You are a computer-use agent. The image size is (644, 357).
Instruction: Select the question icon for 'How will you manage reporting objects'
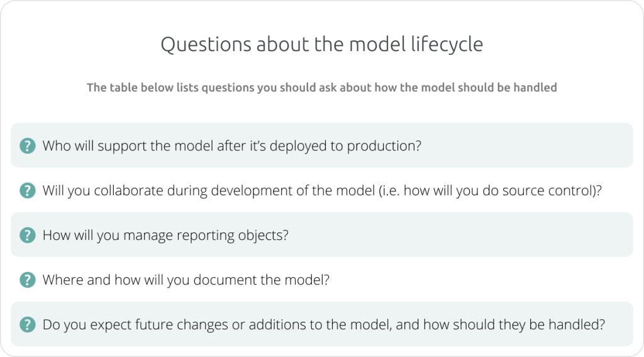coord(28,235)
